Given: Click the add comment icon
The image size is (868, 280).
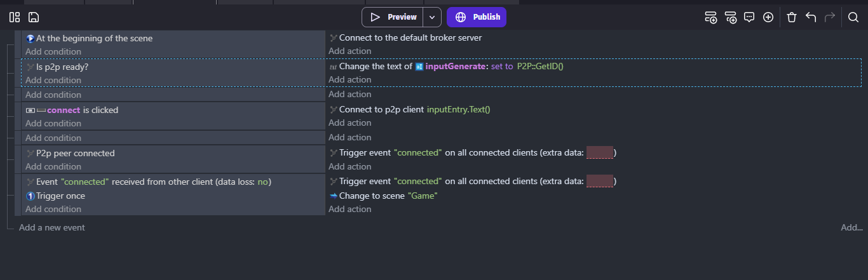Looking at the screenshot, I should click(x=749, y=17).
